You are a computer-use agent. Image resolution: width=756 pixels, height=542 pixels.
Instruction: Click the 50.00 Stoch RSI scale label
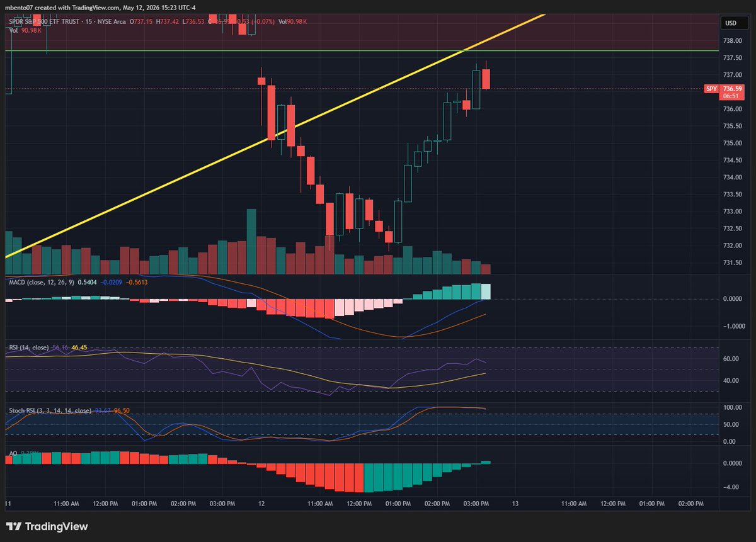[731, 425]
